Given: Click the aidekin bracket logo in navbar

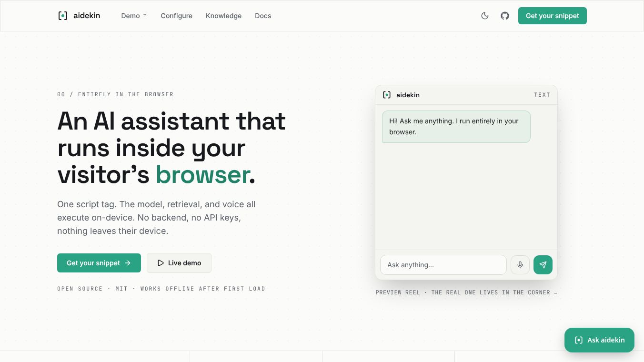Looking at the screenshot, I should tap(63, 16).
